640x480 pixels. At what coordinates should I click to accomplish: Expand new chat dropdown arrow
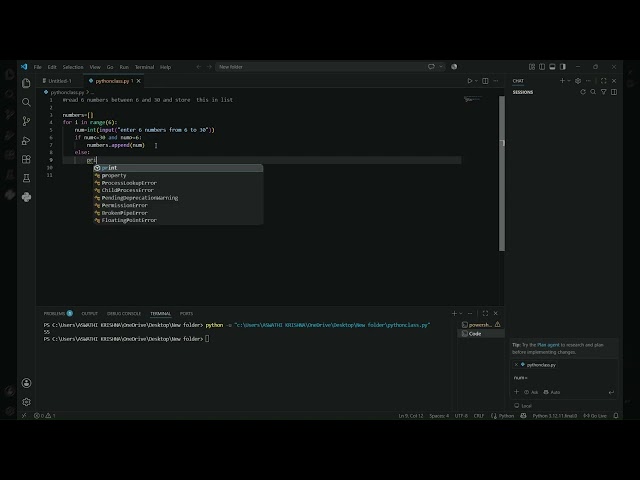(x=569, y=81)
